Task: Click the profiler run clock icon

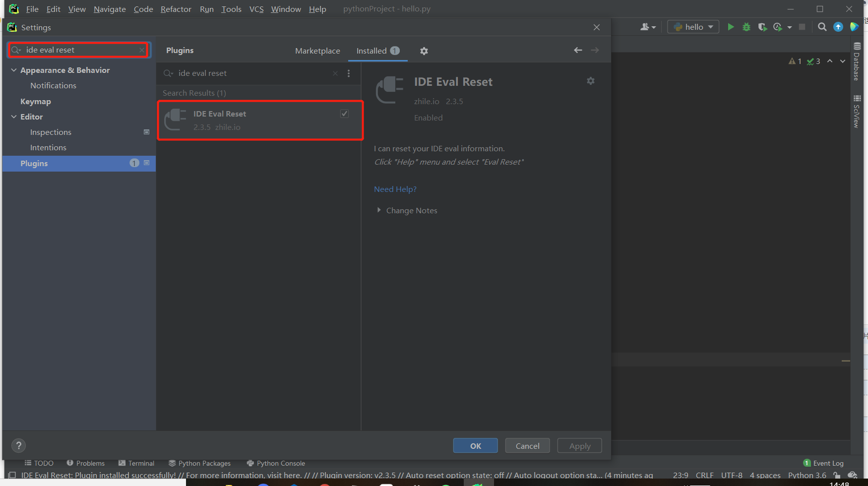Action: pyautogui.click(x=778, y=27)
